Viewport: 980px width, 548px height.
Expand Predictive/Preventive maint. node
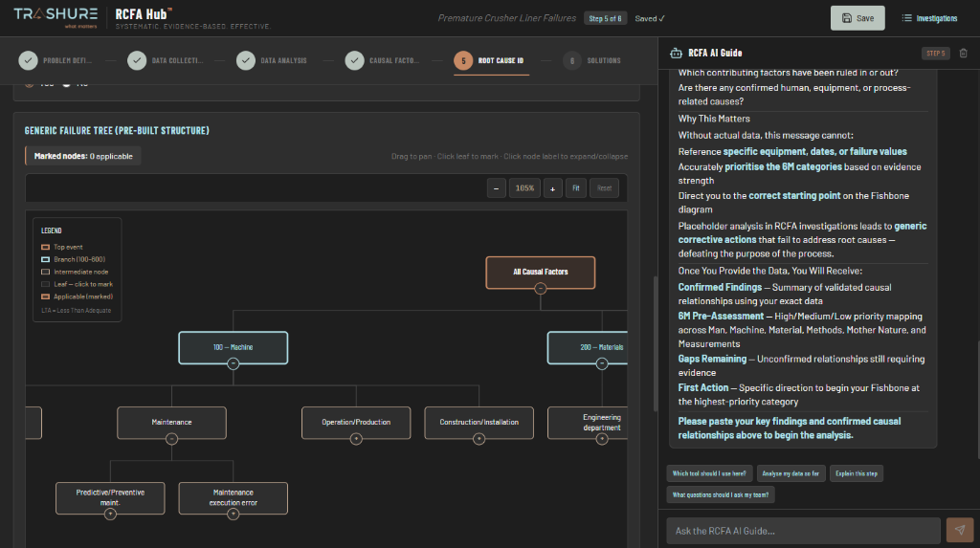pyautogui.click(x=110, y=515)
